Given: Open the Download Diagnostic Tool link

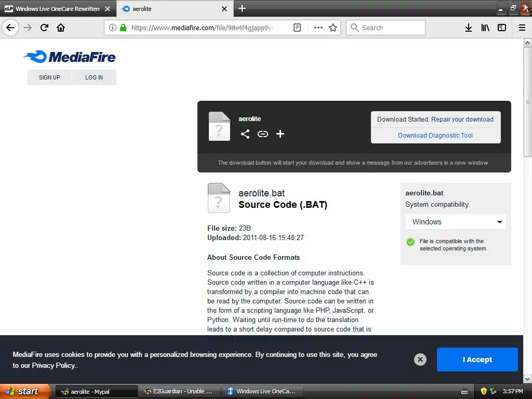Looking at the screenshot, I should pos(435,136).
